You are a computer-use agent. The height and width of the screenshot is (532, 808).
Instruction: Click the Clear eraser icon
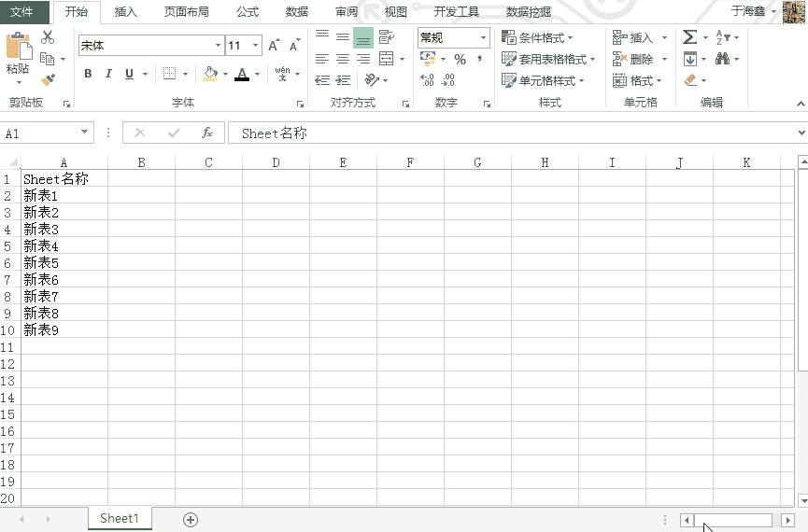point(690,80)
